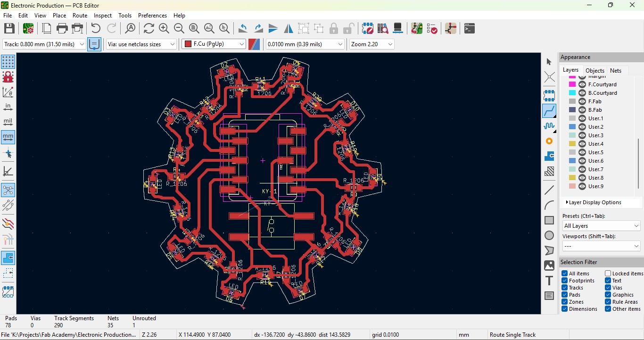This screenshot has width=644, height=340.
Task: Open the Track width dropdown
Action: pos(44,44)
